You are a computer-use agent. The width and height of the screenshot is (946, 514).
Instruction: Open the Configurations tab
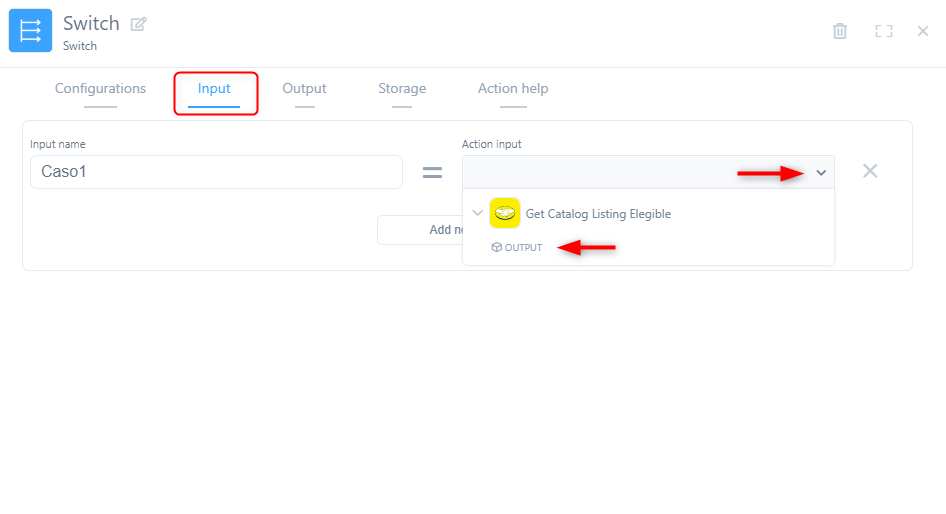click(x=100, y=89)
